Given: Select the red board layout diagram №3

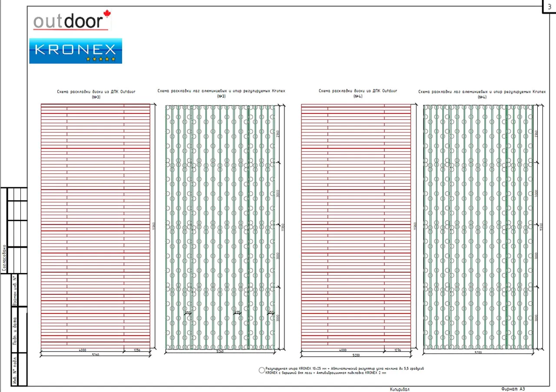Looking at the screenshot, I should pos(95,226).
